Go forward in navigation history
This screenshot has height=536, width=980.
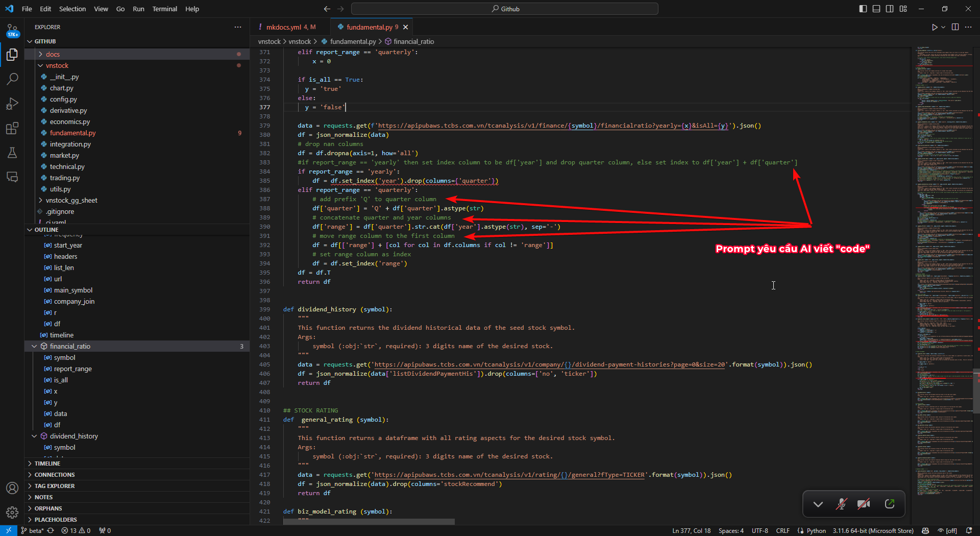pos(340,9)
